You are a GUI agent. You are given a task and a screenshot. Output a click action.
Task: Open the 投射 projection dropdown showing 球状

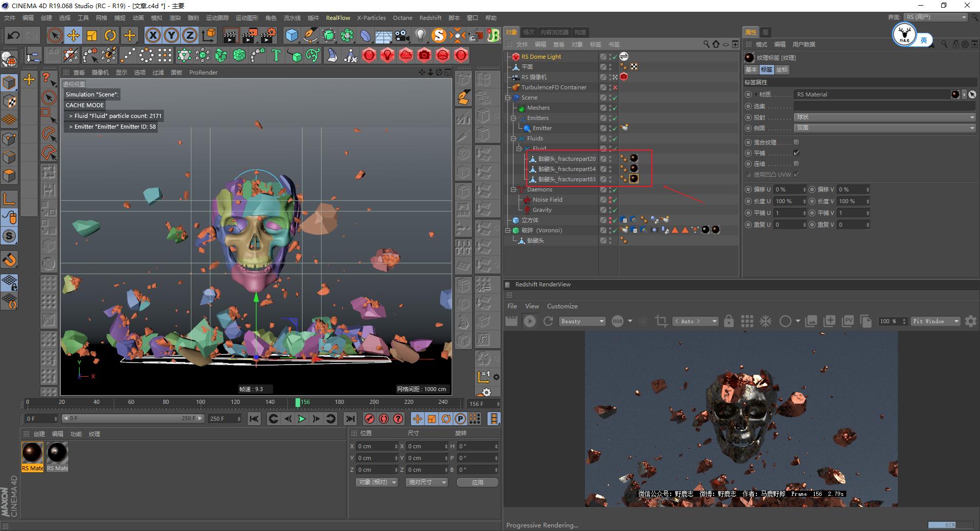click(883, 117)
